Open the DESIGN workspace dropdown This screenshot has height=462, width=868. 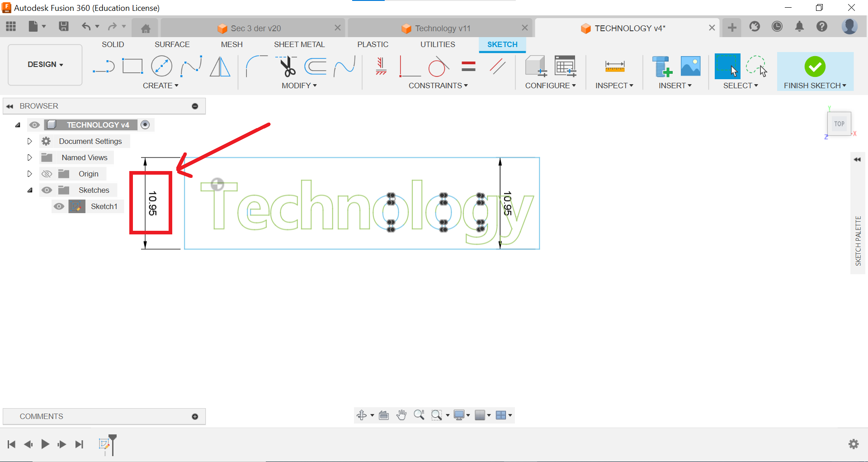click(45, 64)
